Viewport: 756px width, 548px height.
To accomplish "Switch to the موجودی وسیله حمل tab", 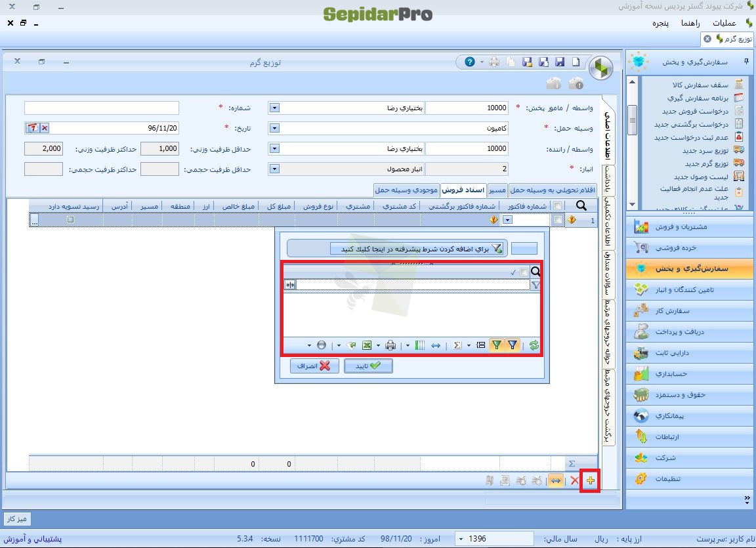I will (406, 190).
